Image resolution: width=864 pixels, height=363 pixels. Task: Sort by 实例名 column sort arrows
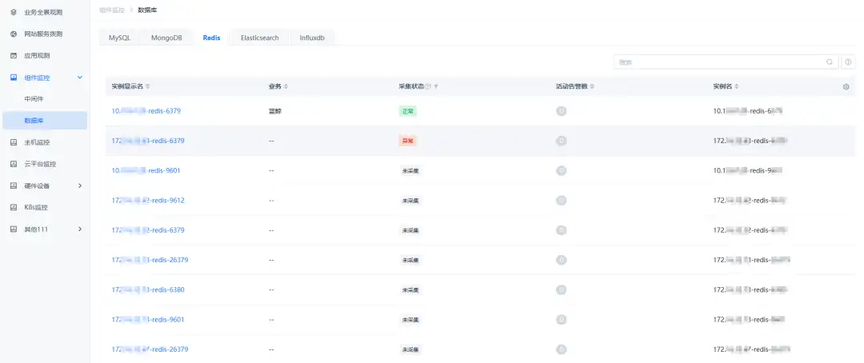point(737,87)
